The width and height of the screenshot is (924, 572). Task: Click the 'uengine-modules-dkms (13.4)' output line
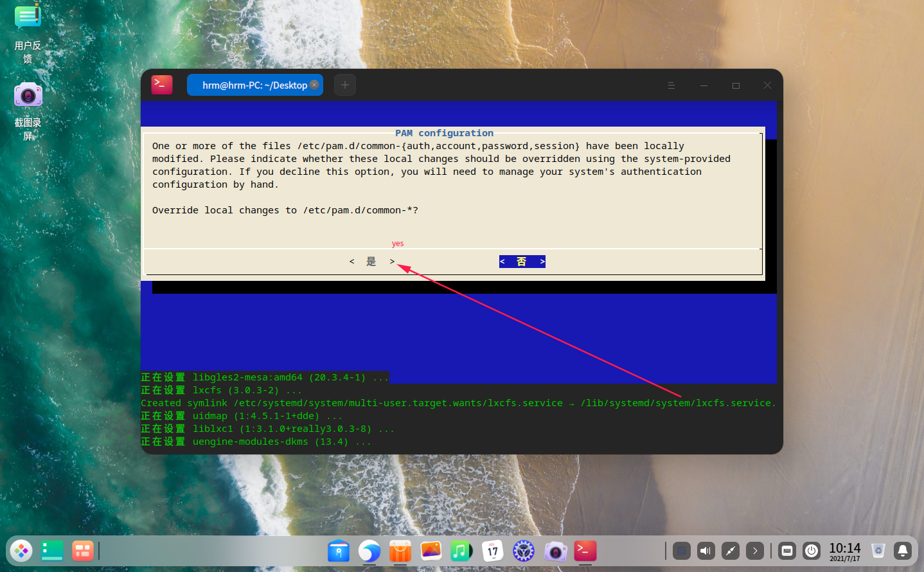256,442
